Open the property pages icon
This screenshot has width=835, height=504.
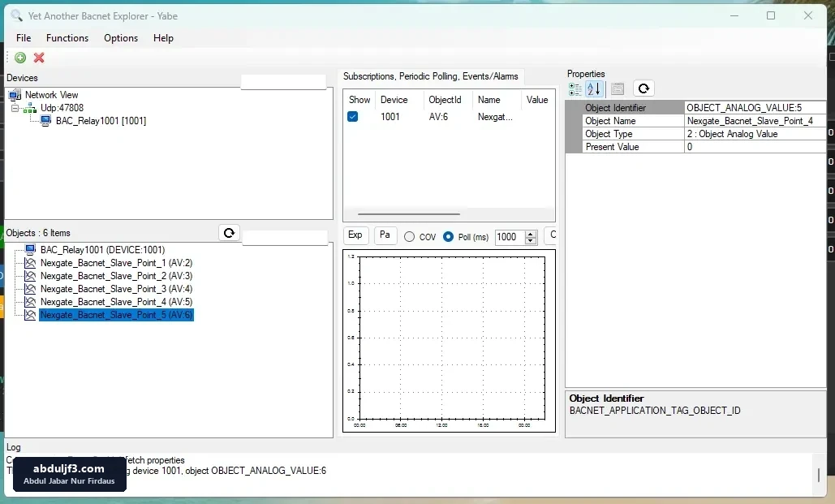coord(618,89)
